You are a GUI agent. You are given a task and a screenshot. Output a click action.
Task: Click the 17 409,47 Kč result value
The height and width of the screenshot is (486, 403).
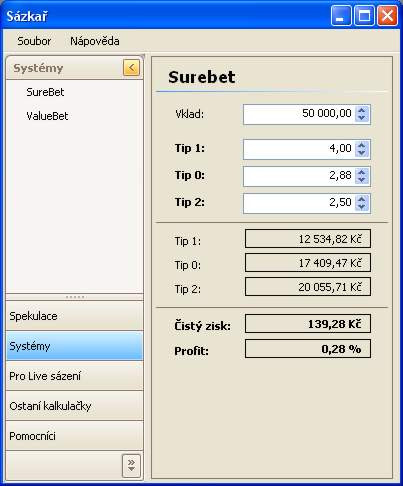point(308,263)
